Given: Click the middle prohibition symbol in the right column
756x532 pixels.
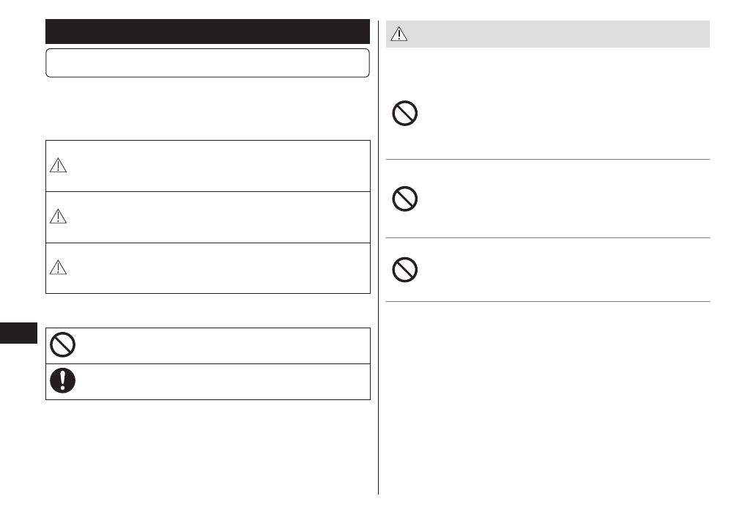Looking at the screenshot, I should coord(404,199).
